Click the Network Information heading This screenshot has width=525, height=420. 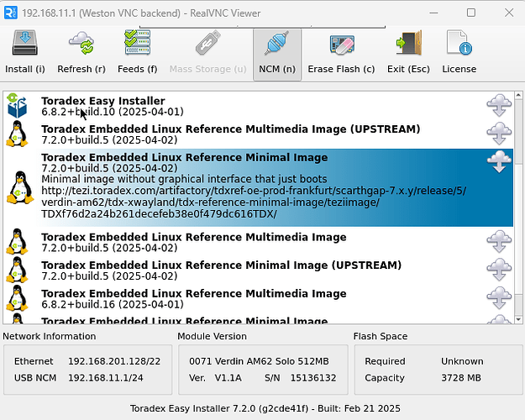click(50, 336)
